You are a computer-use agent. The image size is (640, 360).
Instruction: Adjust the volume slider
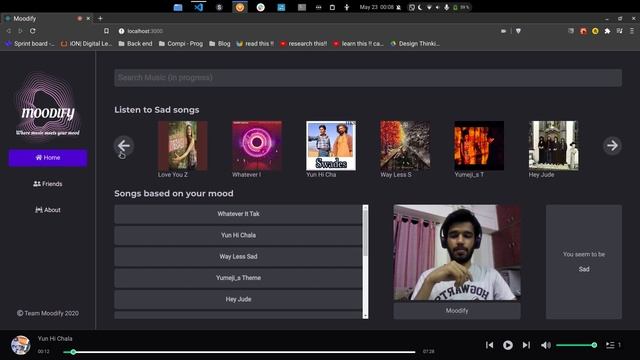click(576, 345)
